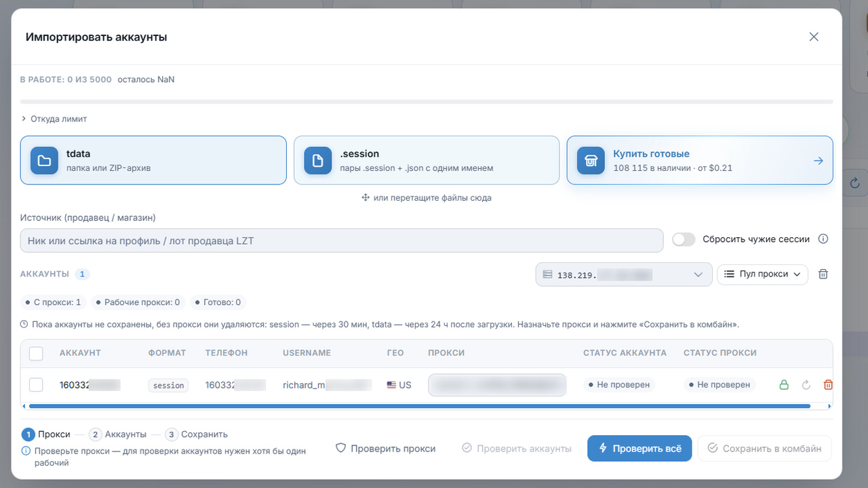Click the blue horizontal scrollbar under the table
This screenshot has height=488, width=868.
pyautogui.click(x=418, y=406)
